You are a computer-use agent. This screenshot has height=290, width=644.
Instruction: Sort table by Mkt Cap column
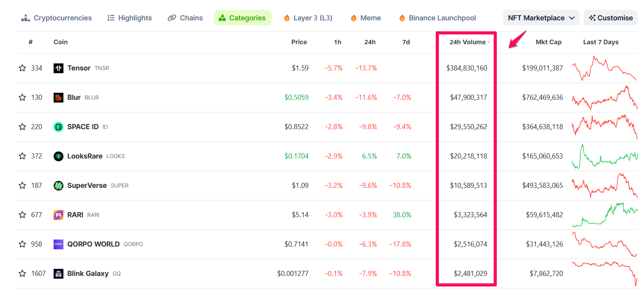point(548,42)
